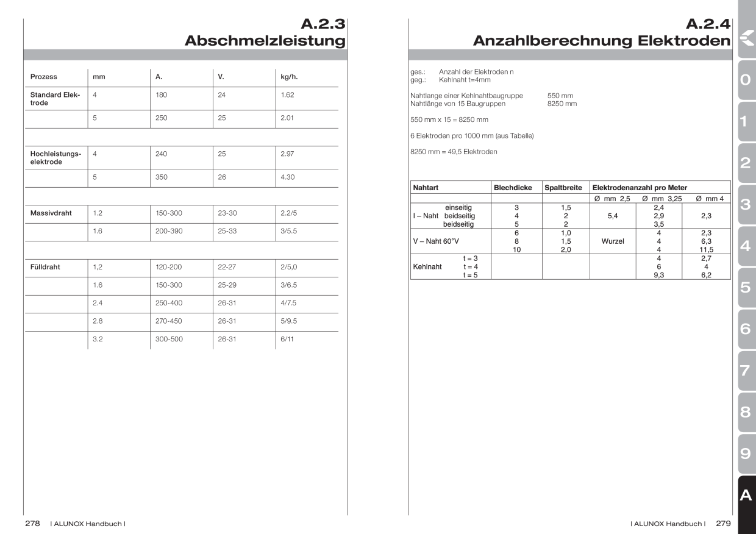Open chapter tab 5
Viewport: 756px width, 534px height.
(746, 287)
